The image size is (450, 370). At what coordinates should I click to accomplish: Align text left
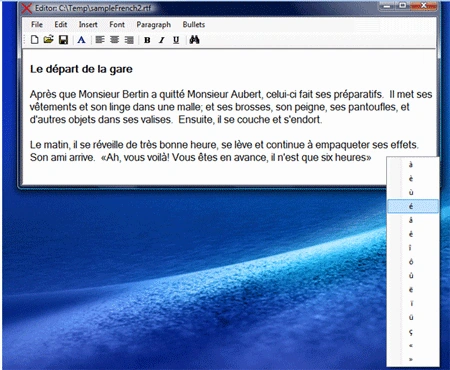pyautogui.click(x=100, y=40)
